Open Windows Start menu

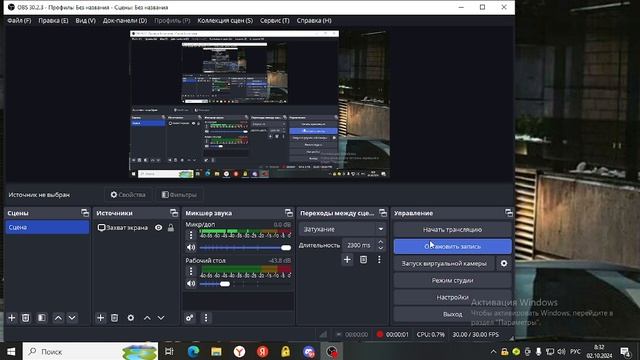[11, 351]
